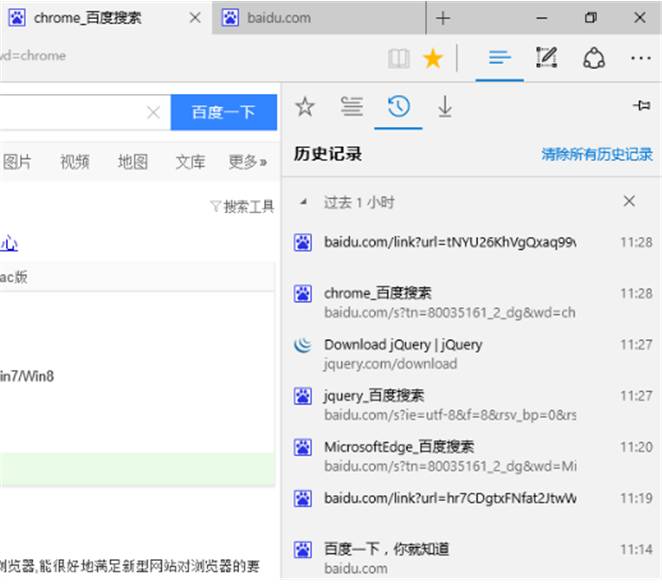Screen dimensions: 662x586
Task: Click the URL text jquery.com/download
Action: (391, 364)
